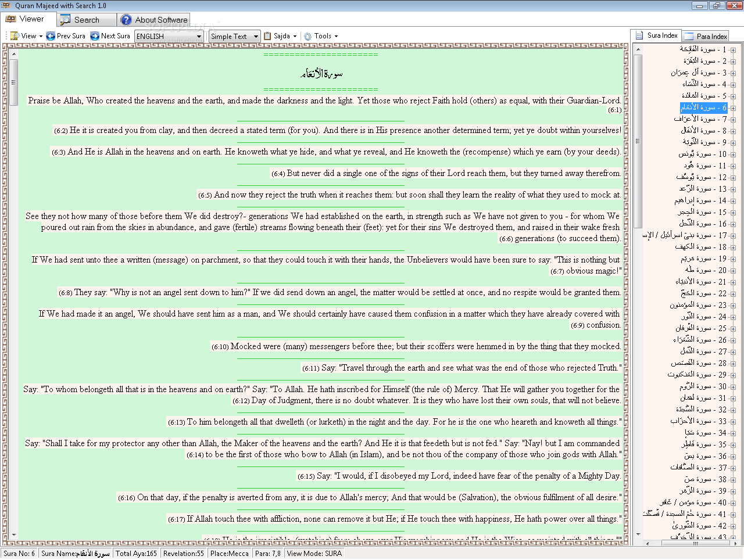Click the 'Total Aya:165' status entry
The width and height of the screenshot is (744, 560).
[137, 554]
